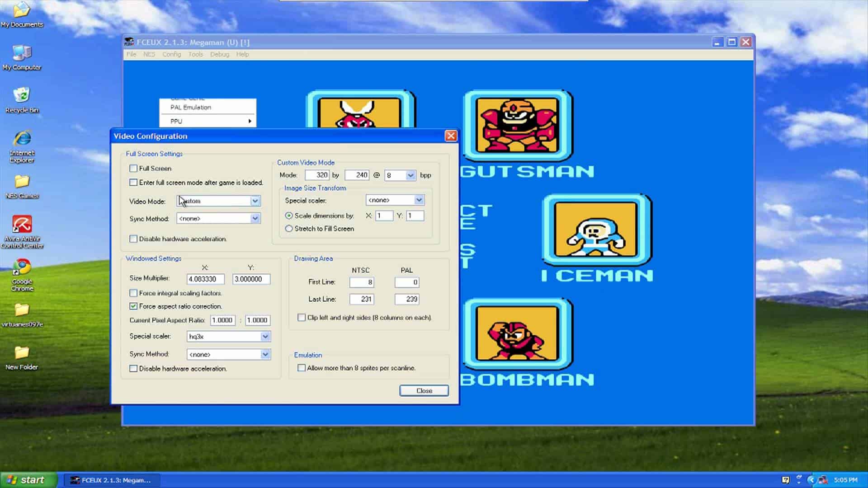868x488 pixels.
Task: Select the Iceman boss portrait
Action: tap(596, 230)
